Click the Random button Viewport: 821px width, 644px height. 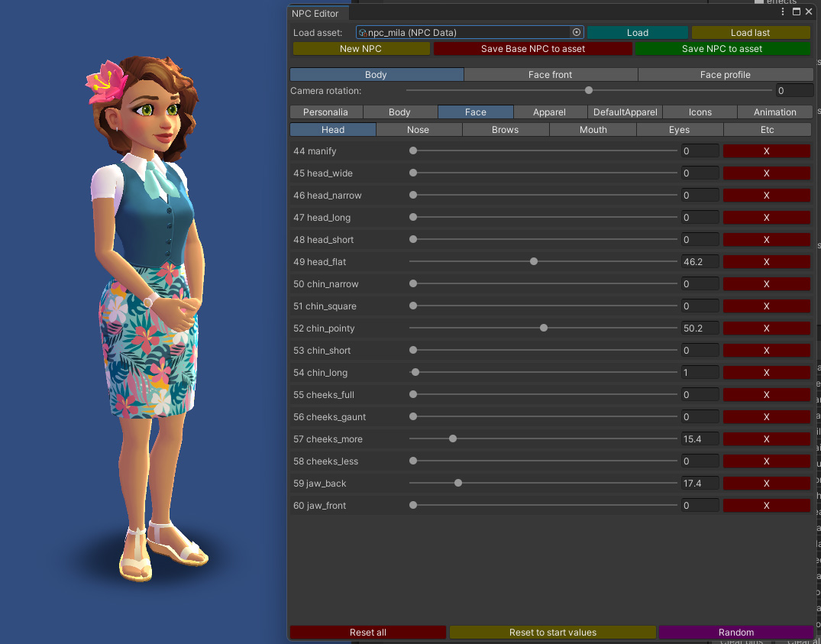(735, 633)
